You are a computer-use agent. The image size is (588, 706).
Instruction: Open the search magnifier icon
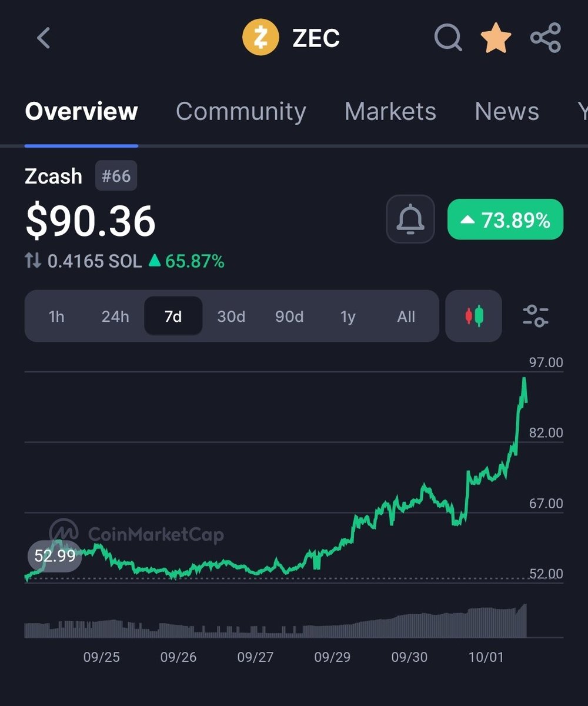tap(448, 38)
